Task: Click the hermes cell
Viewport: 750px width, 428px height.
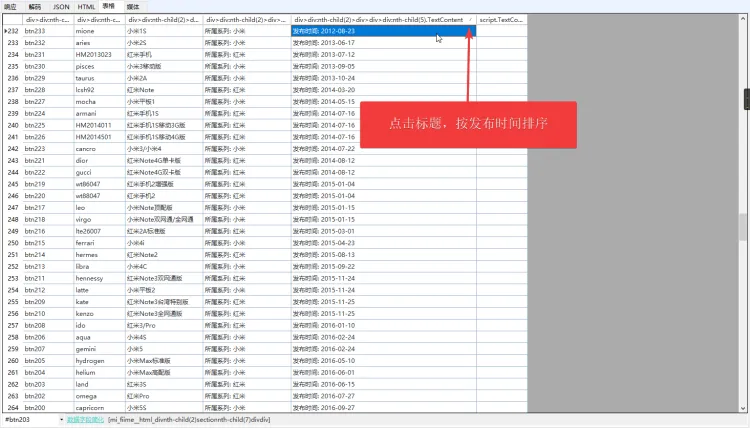Action: [99, 255]
